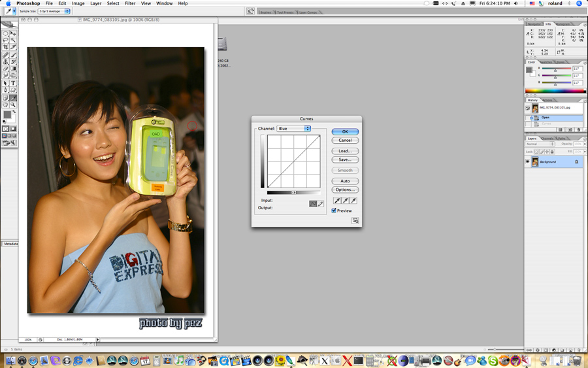Click the white point eyedropper in Curves
Screen dimensions: 588x368
[x=353, y=201]
